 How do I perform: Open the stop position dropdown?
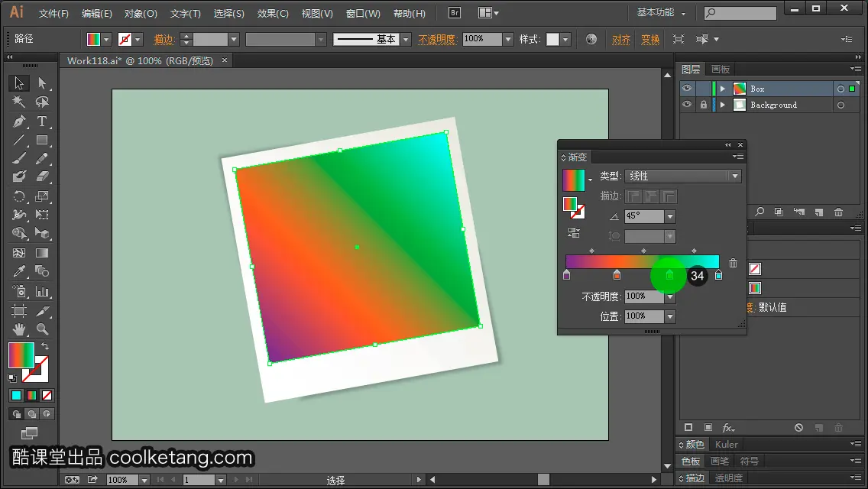coord(670,316)
